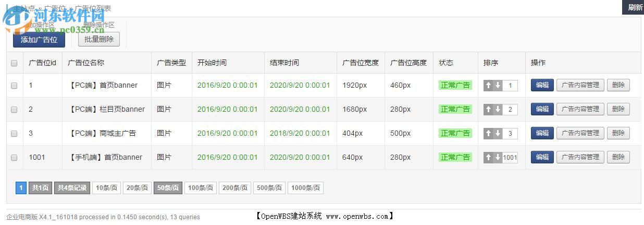
Task: Click the 共4条记录 pagination label
Action: [x=72, y=188]
